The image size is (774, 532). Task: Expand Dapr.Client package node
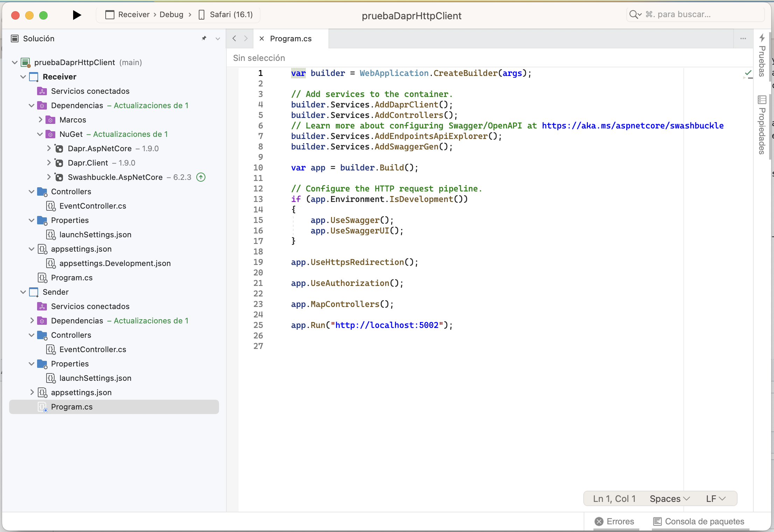[x=49, y=163]
